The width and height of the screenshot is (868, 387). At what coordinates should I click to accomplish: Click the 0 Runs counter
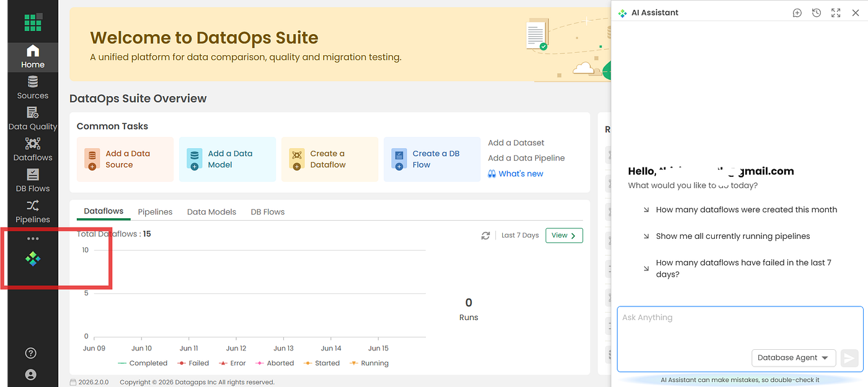(x=469, y=309)
